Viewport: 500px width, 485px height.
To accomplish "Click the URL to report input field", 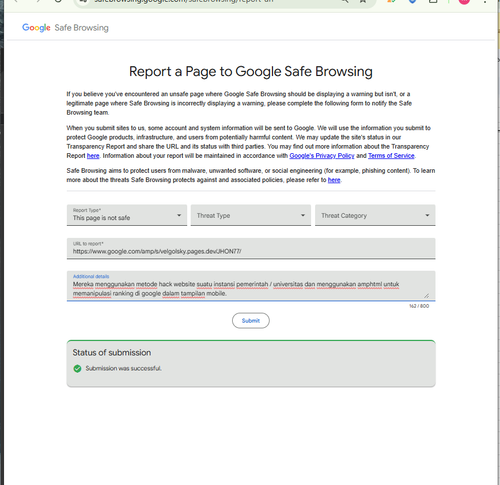I will (251, 248).
